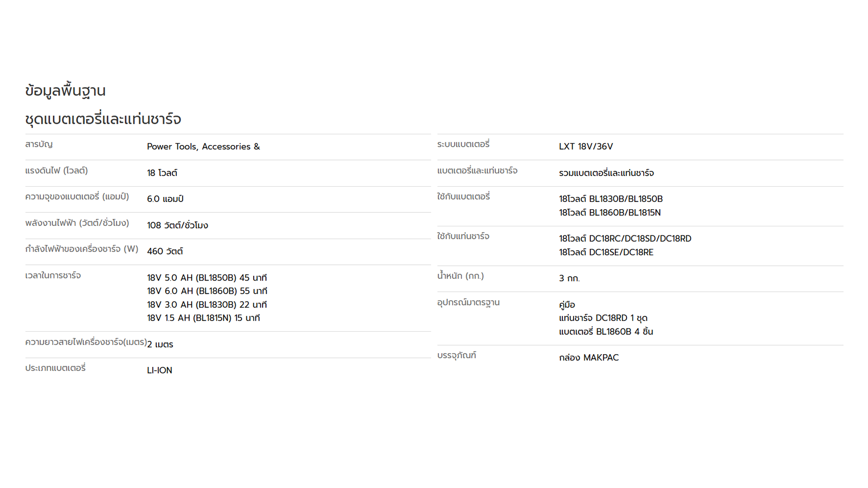Select the 6.0 แอมป์ capacity value
Screen dimensions: 868x488
coord(165,199)
